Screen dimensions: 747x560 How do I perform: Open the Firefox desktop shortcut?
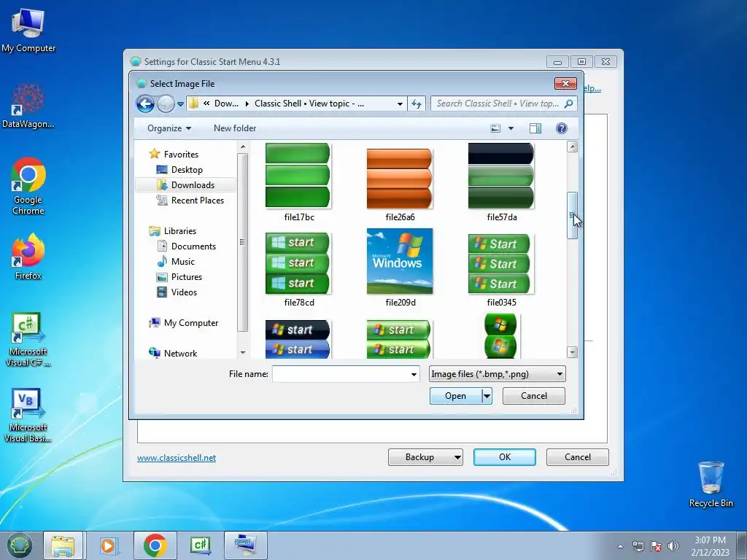tap(28, 257)
